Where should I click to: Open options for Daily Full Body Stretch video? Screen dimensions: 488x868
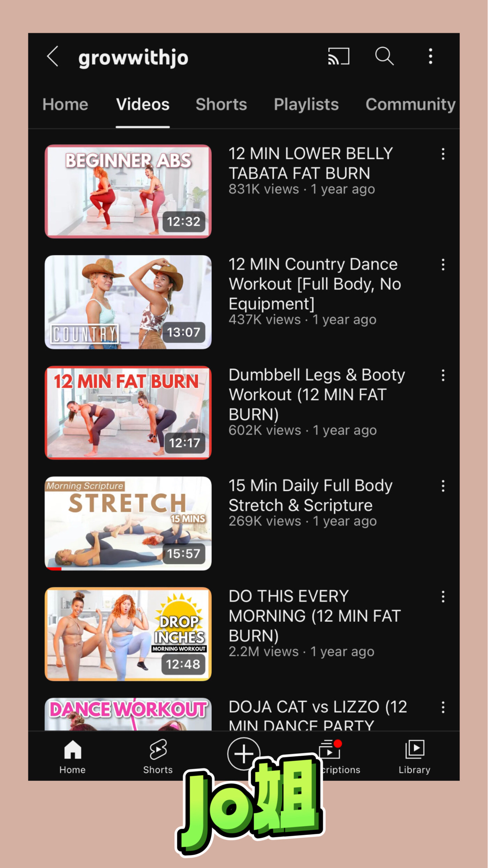[x=443, y=486]
